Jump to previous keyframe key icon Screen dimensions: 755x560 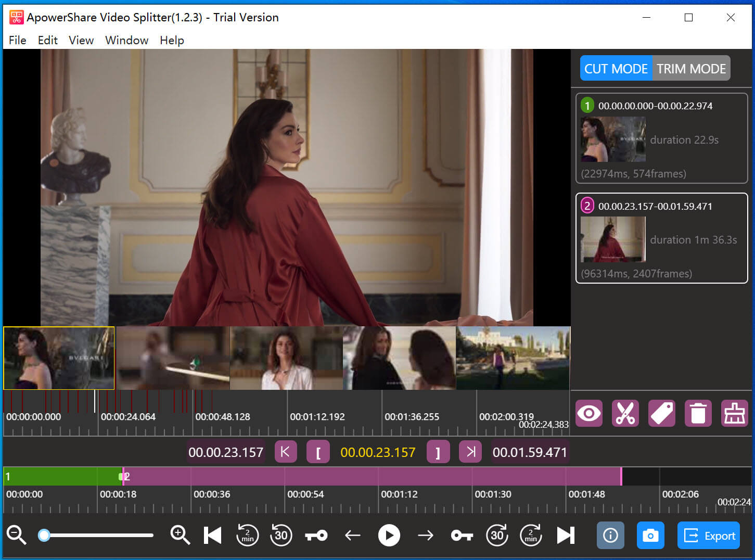coord(316,536)
